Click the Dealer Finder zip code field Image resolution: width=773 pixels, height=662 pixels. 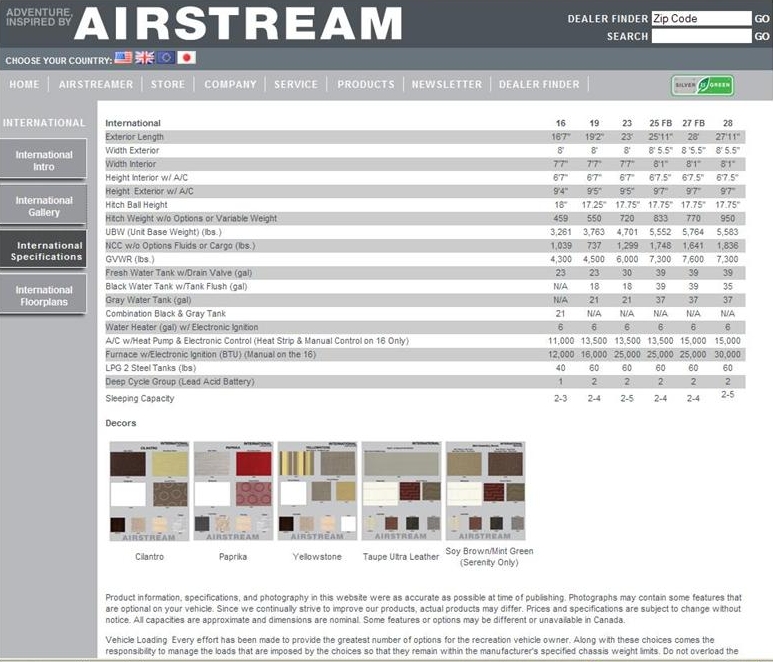(x=701, y=19)
